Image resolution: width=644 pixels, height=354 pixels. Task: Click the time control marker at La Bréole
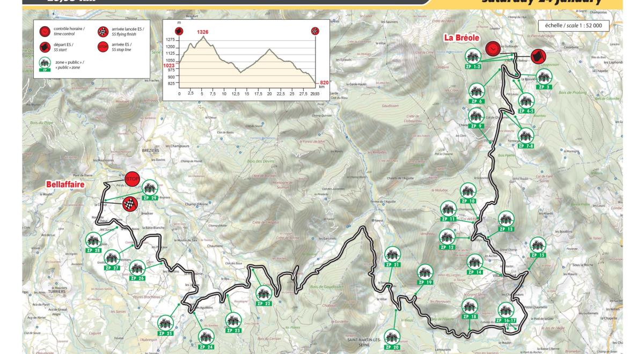[x=493, y=49]
